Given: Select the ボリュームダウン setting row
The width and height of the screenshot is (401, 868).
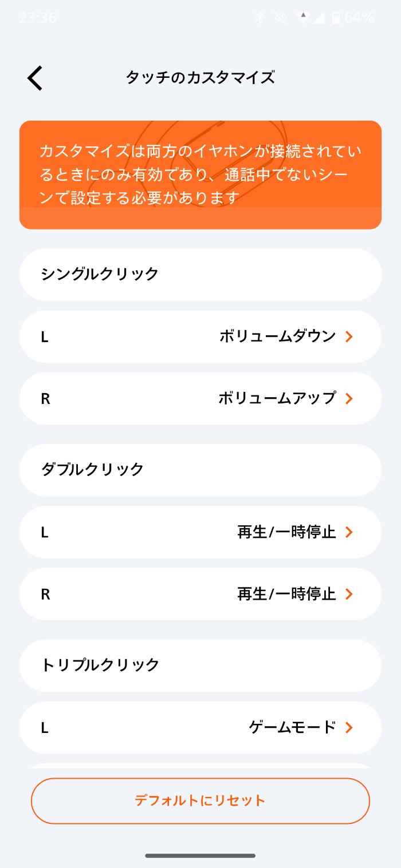Looking at the screenshot, I should pos(200,336).
